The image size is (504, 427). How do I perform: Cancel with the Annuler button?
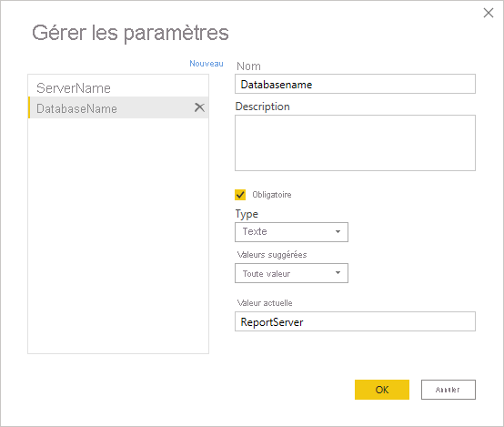tap(449, 390)
